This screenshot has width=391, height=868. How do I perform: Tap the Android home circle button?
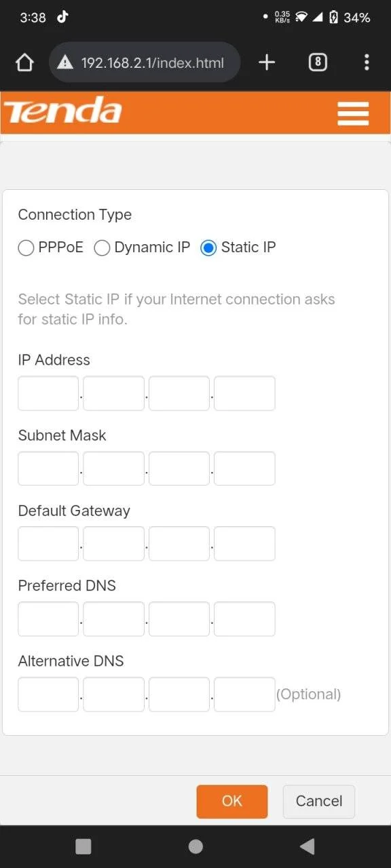pos(195,846)
